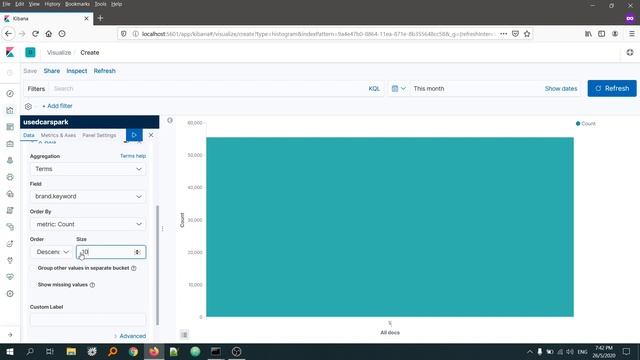Screen dimensions: 640x360
Task: Click Firefox reload page button
Action: (36, 34)
